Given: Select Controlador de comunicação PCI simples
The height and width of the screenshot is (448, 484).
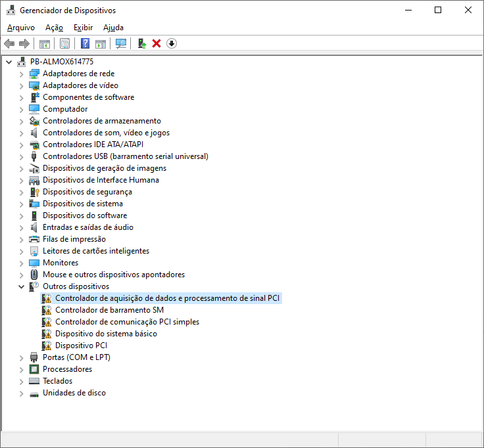Looking at the screenshot, I should [x=127, y=322].
